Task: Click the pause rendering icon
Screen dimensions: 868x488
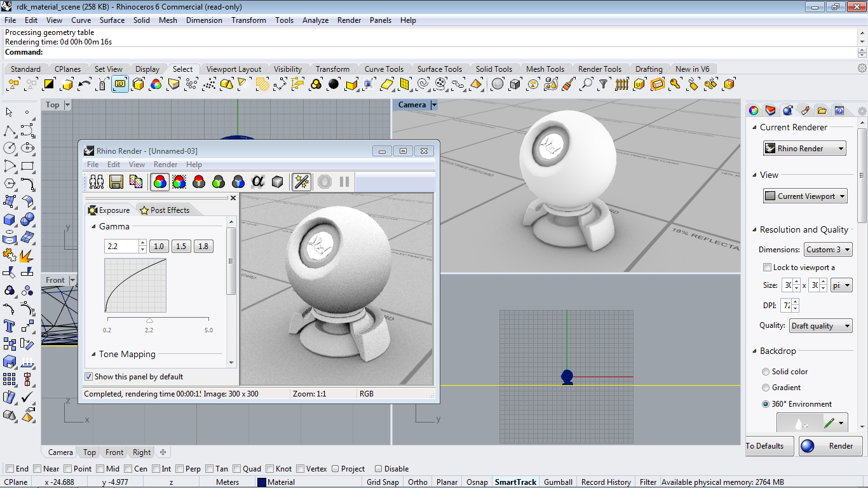Action: pos(344,182)
